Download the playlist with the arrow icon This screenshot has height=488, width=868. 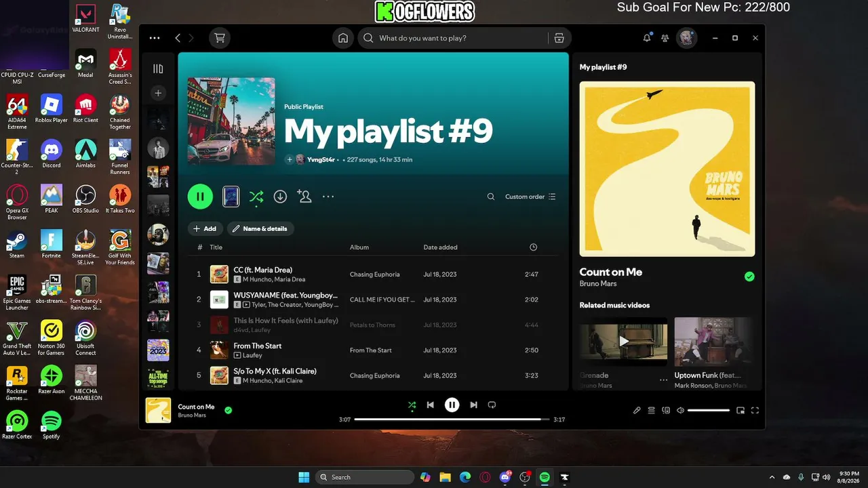(x=280, y=197)
